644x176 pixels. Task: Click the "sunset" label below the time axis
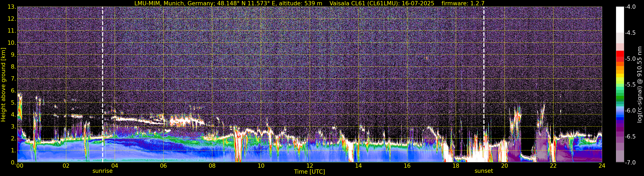(x=484, y=171)
